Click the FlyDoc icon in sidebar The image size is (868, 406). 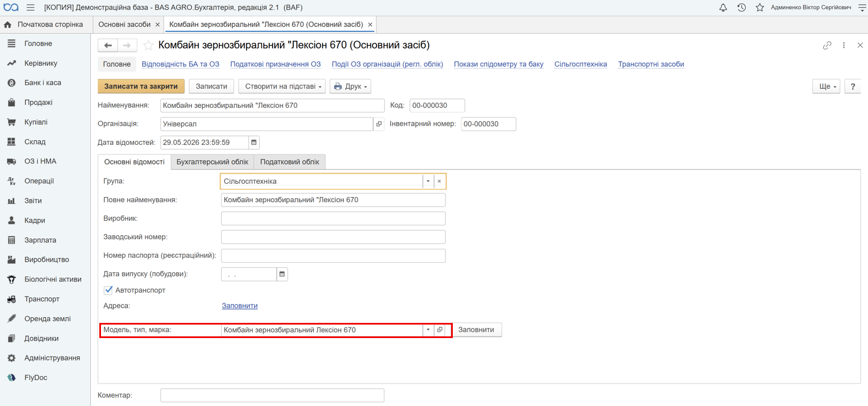coord(11,378)
